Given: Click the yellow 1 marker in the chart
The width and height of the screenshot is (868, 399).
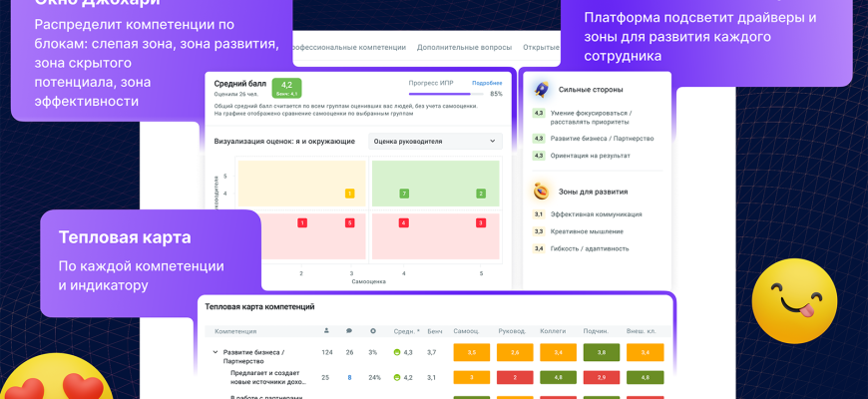Looking at the screenshot, I should (x=349, y=194).
